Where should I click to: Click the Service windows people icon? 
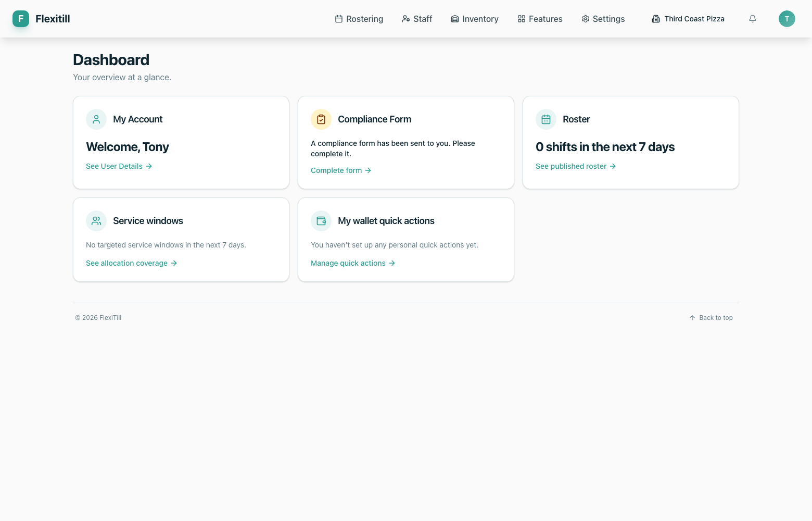pyautogui.click(x=96, y=221)
